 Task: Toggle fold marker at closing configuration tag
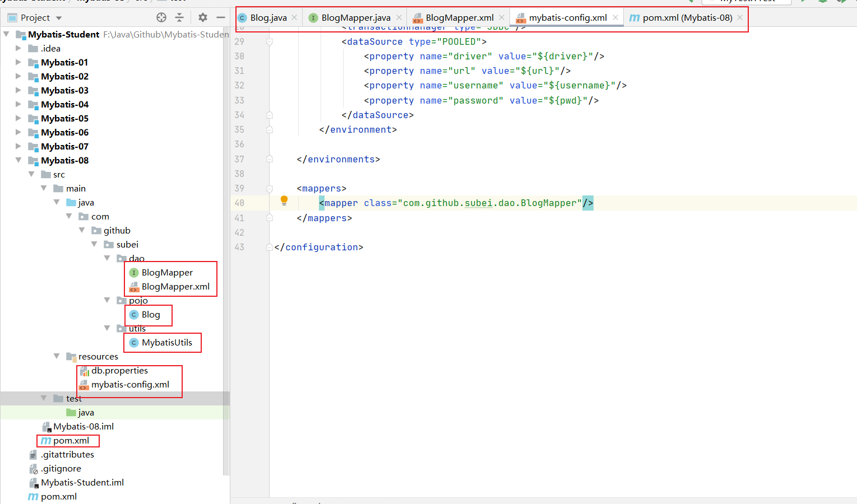point(270,247)
